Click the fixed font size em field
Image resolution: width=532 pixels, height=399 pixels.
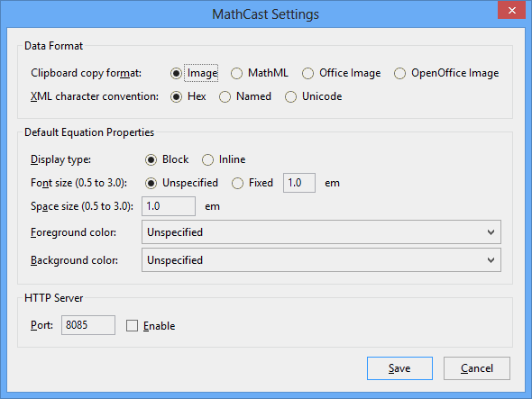pyautogui.click(x=299, y=183)
